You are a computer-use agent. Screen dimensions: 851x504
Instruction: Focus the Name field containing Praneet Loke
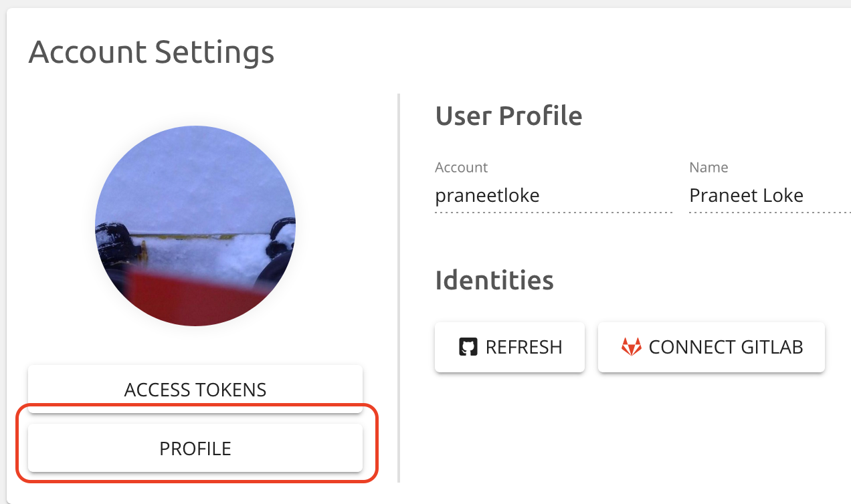(769, 196)
